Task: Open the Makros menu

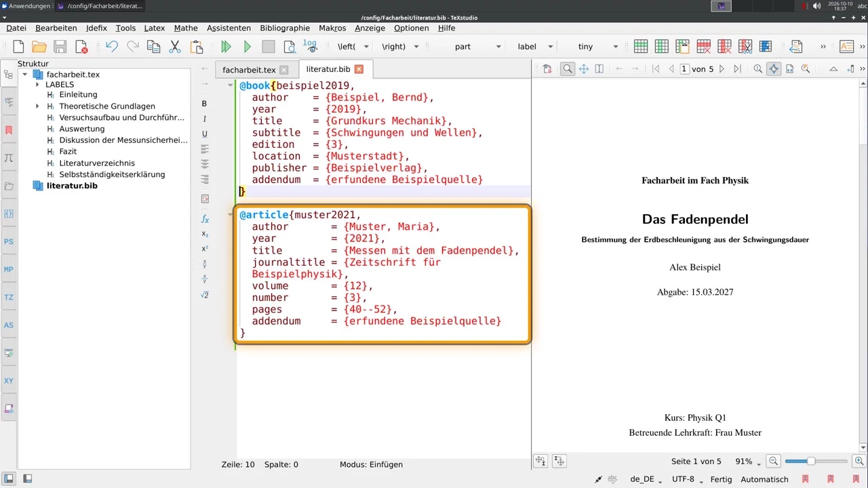Action: pyautogui.click(x=332, y=28)
